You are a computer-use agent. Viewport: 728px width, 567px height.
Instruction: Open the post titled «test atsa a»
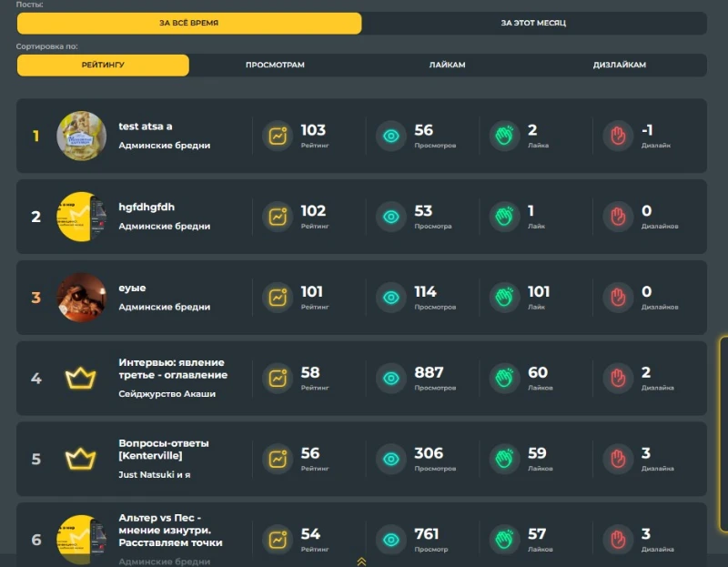146,127
